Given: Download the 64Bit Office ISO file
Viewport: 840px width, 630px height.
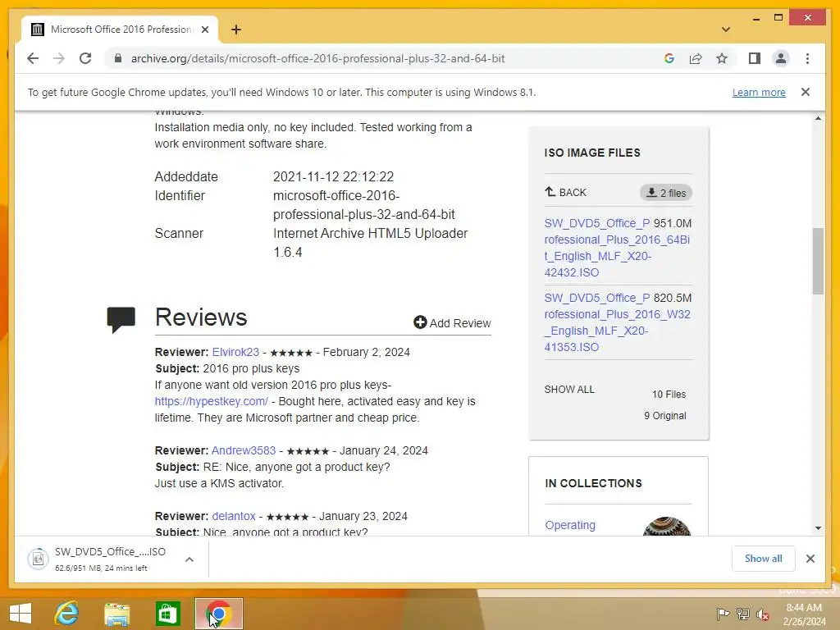Looking at the screenshot, I should [617, 248].
